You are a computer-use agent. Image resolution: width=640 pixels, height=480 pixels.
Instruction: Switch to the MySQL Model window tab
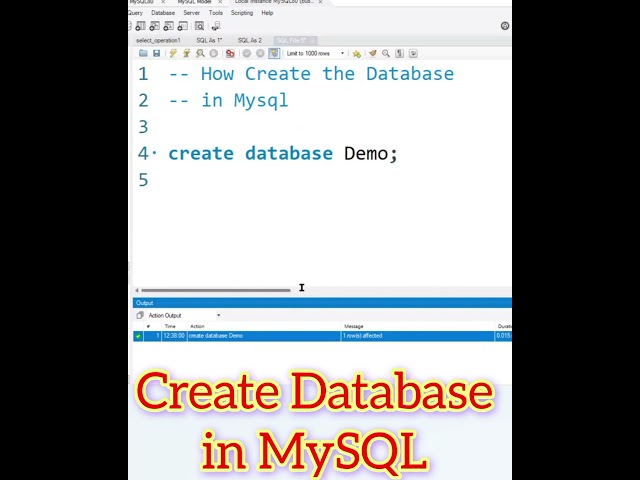tap(194, 2)
